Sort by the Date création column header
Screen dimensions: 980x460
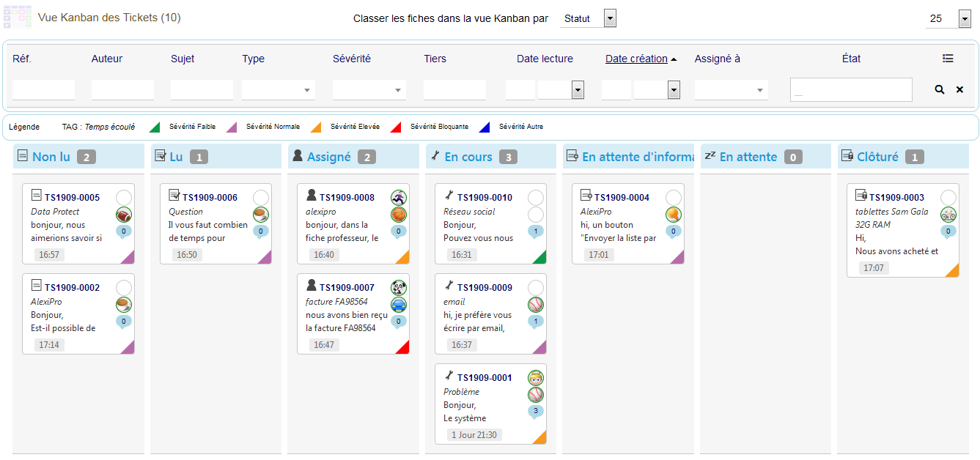[636, 59]
